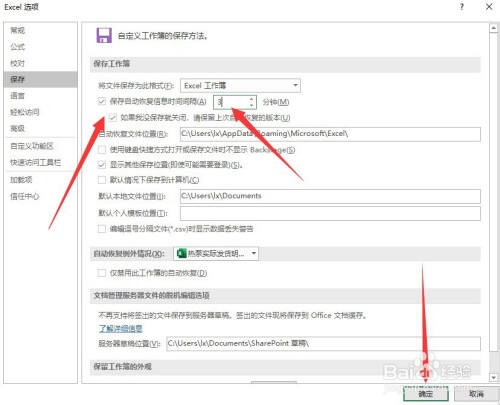Enable 仅禁用此工作簿的自动恢复 checkbox
Viewport: 500px width, 405px height.
click(x=102, y=273)
